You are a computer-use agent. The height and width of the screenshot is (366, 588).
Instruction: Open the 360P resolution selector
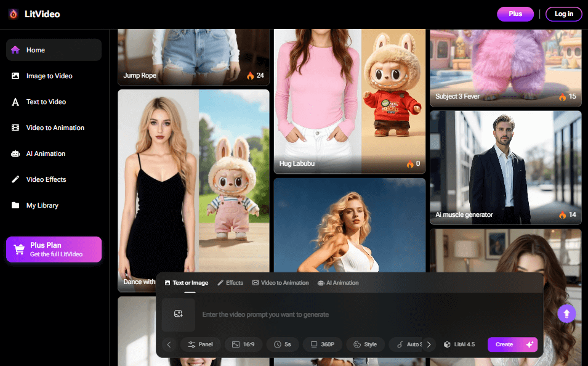pos(322,344)
